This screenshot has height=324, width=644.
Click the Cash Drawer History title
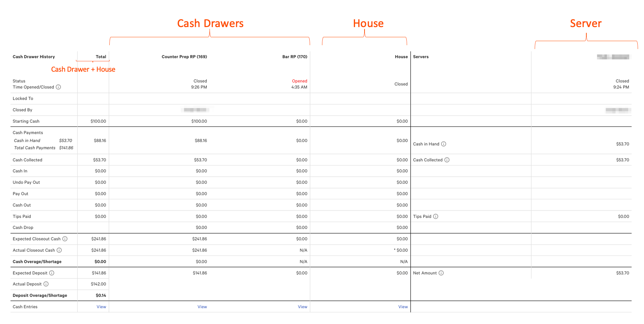click(x=34, y=57)
